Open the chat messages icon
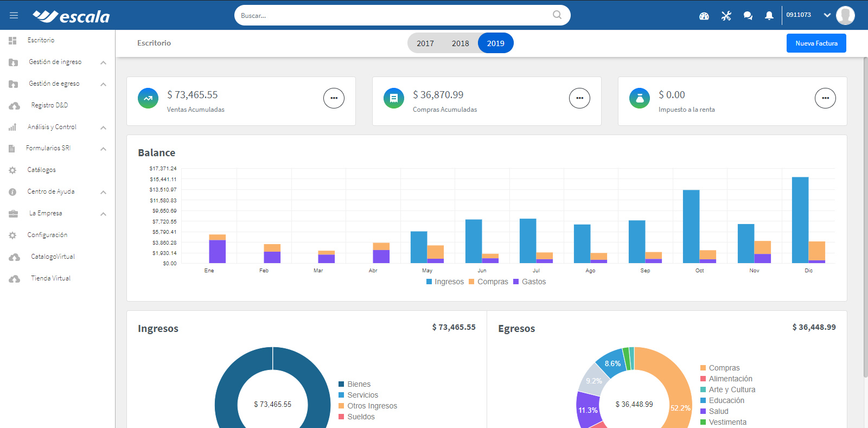 tap(748, 16)
